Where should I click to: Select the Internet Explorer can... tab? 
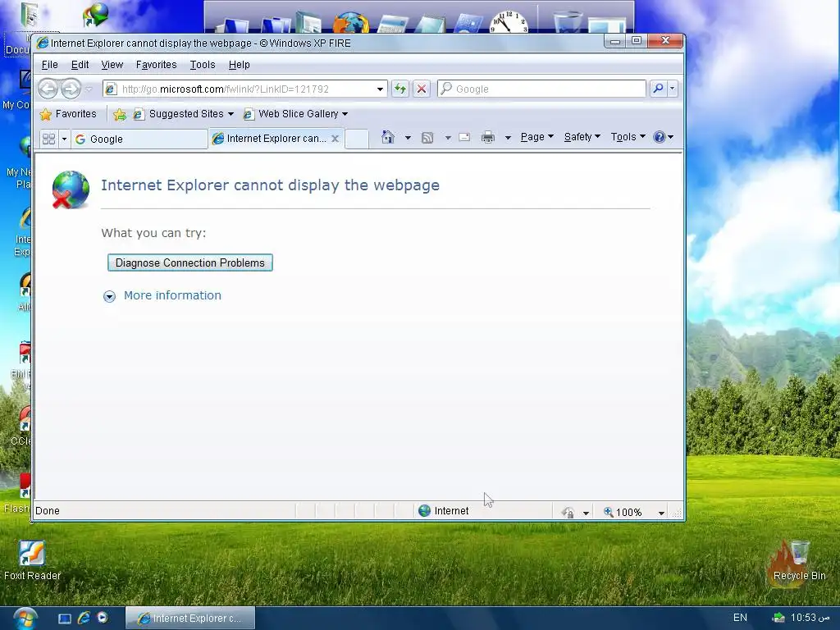[270, 138]
